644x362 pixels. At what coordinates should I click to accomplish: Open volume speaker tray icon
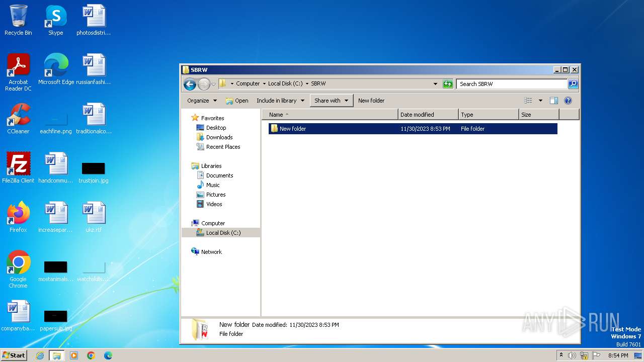(x=572, y=355)
